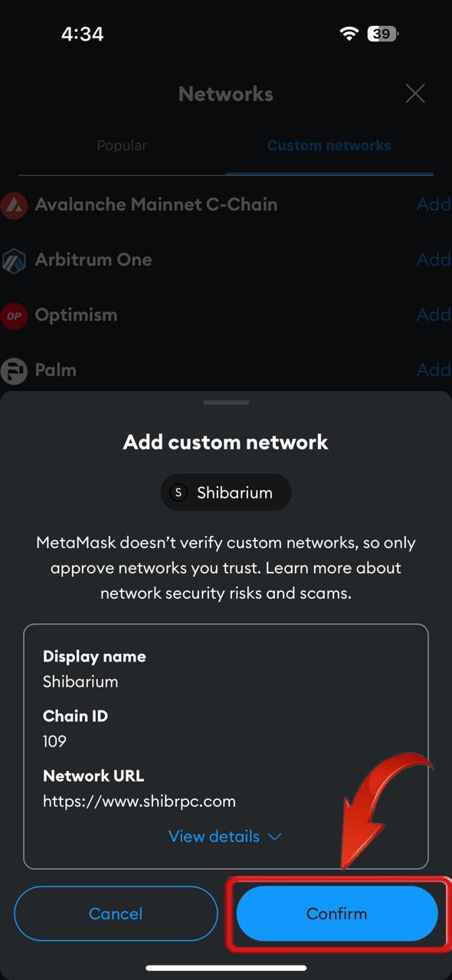Add the Arbitrum One network
Image resolution: width=452 pixels, height=980 pixels.
pyautogui.click(x=434, y=260)
